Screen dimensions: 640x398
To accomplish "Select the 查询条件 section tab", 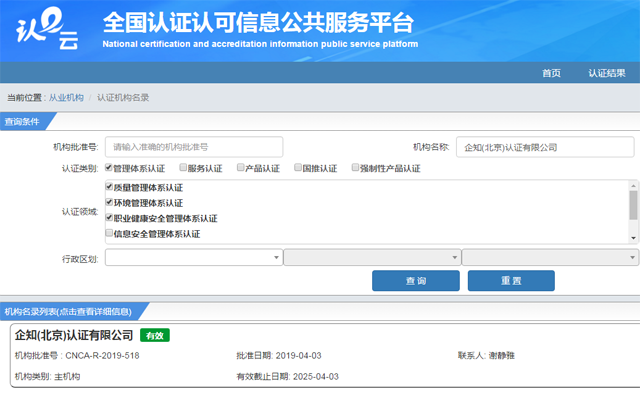I will [x=22, y=122].
